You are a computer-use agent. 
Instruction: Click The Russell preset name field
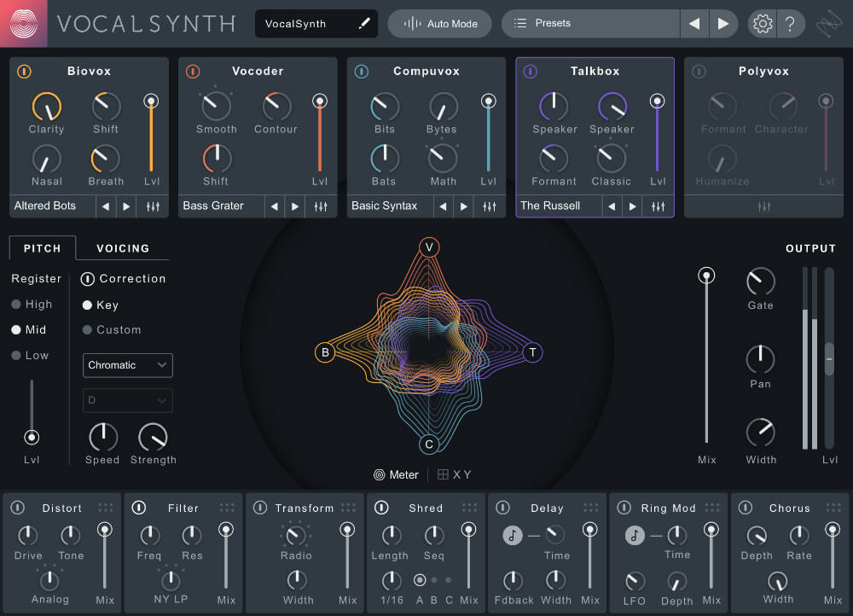click(x=554, y=206)
